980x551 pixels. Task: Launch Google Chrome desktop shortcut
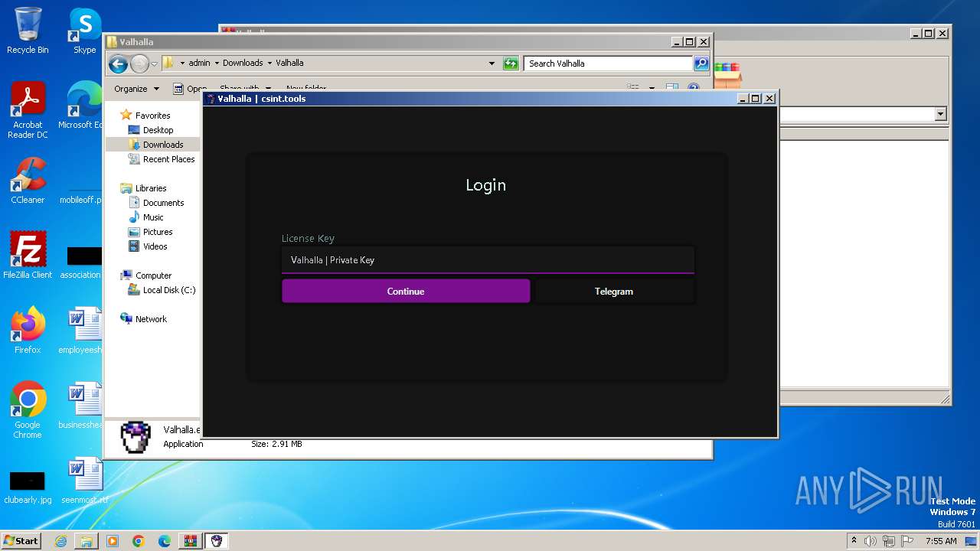point(28,410)
